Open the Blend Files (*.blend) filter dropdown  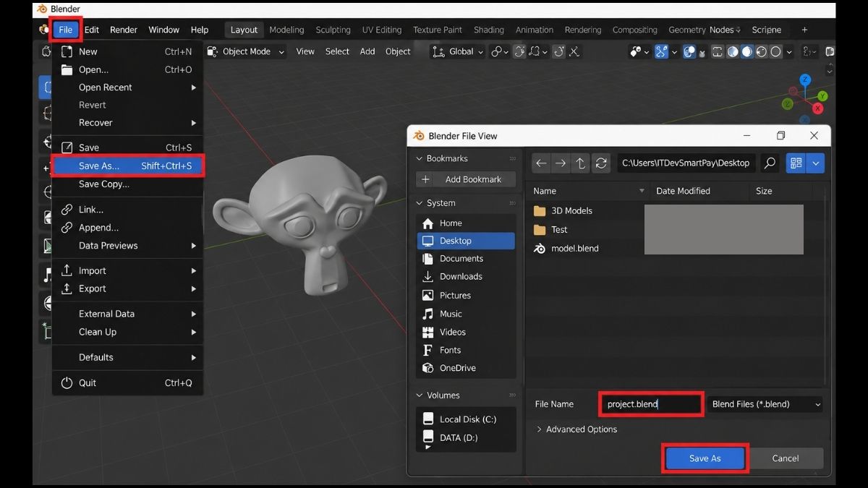[766, 404]
